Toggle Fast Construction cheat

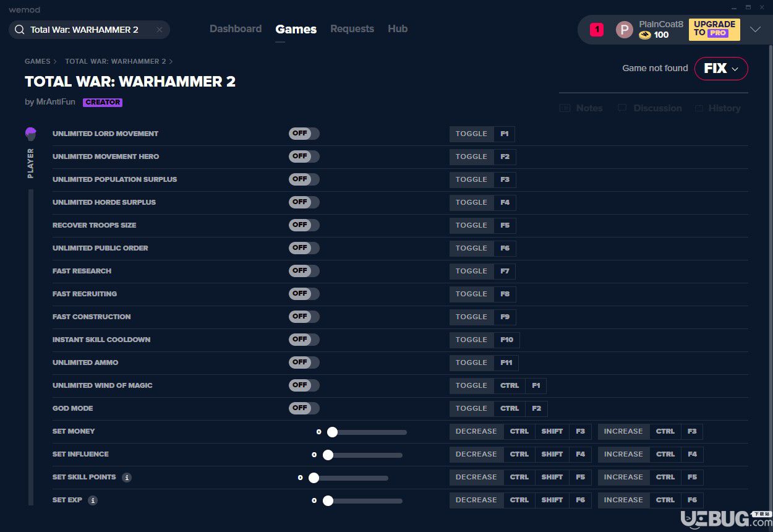(x=304, y=317)
